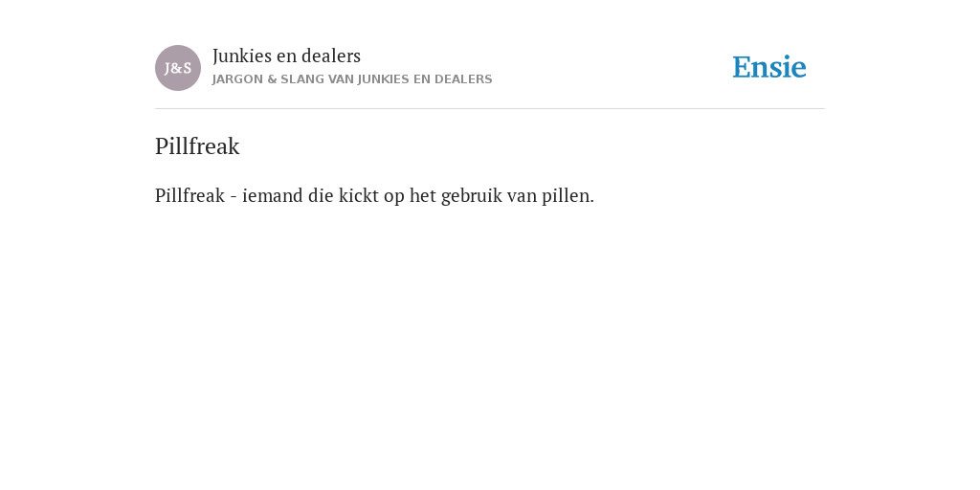Screen dimensions: 980x490
Task: Click the word 'Pillfreak' starting the definition
Action: click(x=190, y=195)
